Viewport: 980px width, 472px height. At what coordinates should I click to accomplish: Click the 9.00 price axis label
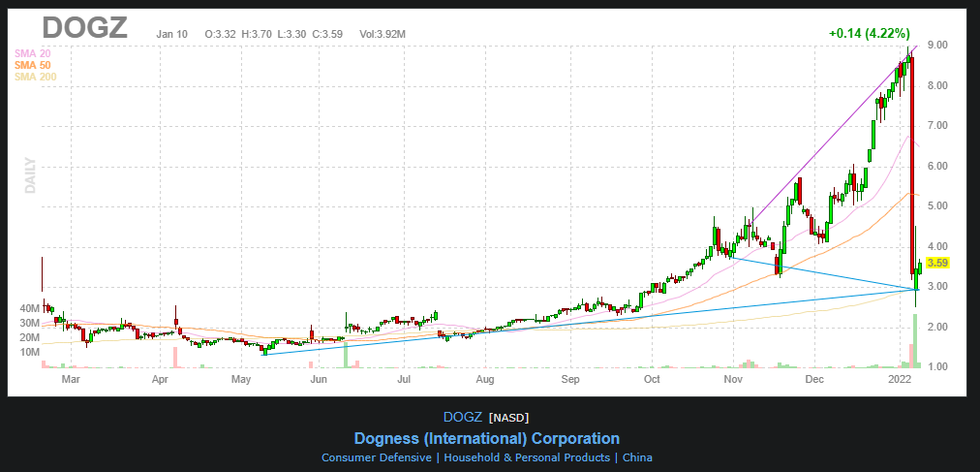click(937, 45)
